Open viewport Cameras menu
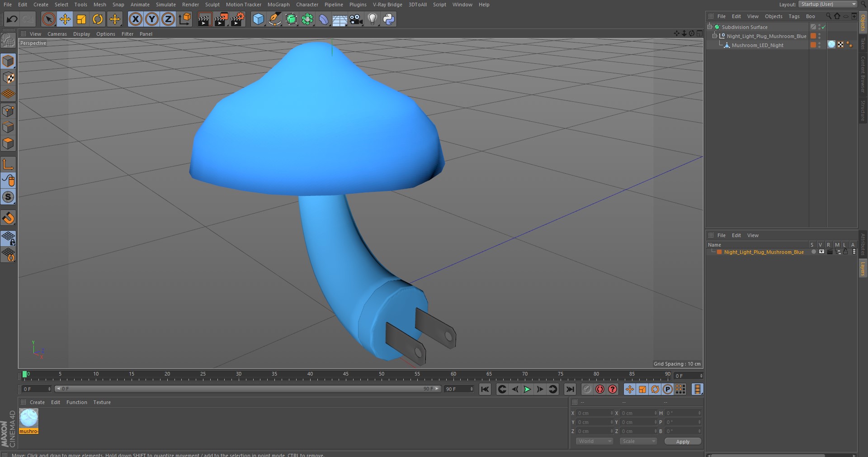Viewport: 868px width, 457px height. click(x=57, y=34)
